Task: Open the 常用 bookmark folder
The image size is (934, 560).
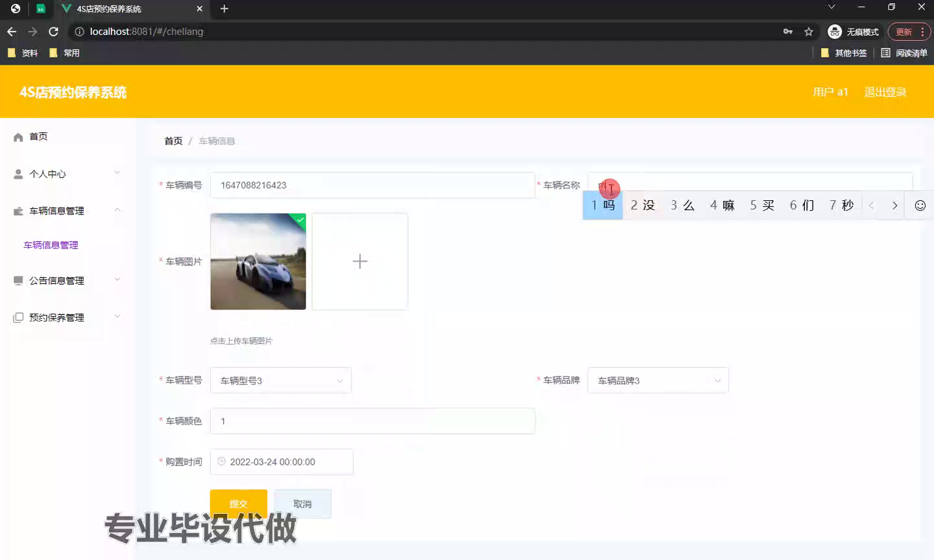Action: [64, 53]
